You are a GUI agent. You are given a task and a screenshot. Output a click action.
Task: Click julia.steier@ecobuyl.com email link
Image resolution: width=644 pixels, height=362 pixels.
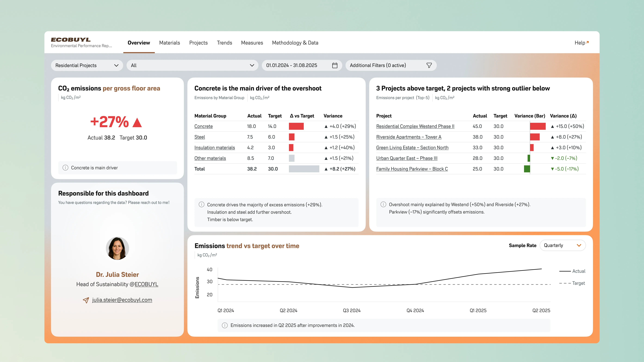coord(122,300)
